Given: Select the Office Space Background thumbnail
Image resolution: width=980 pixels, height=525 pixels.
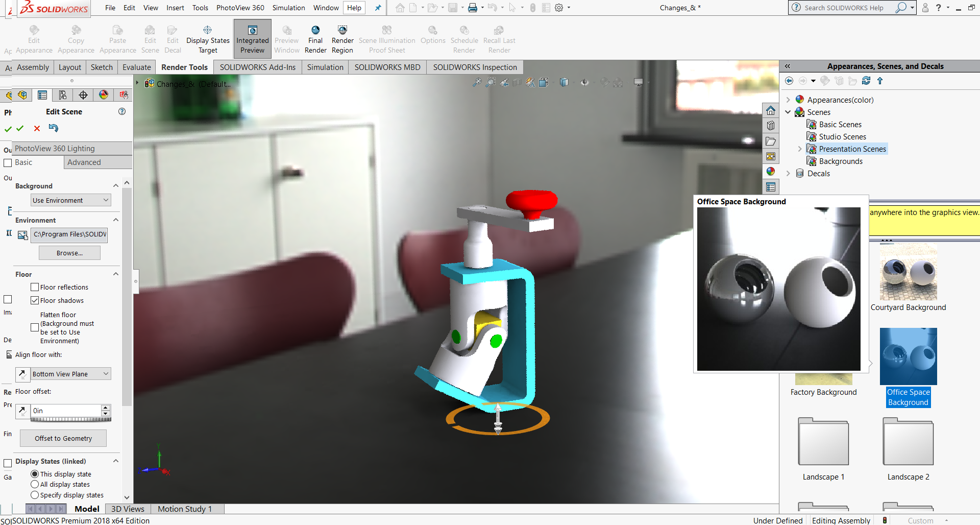Looking at the screenshot, I should [908, 356].
